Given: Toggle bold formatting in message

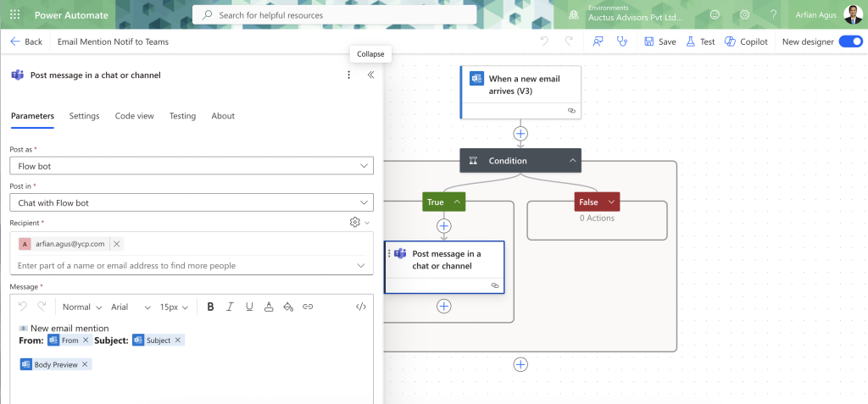Looking at the screenshot, I should coord(210,307).
